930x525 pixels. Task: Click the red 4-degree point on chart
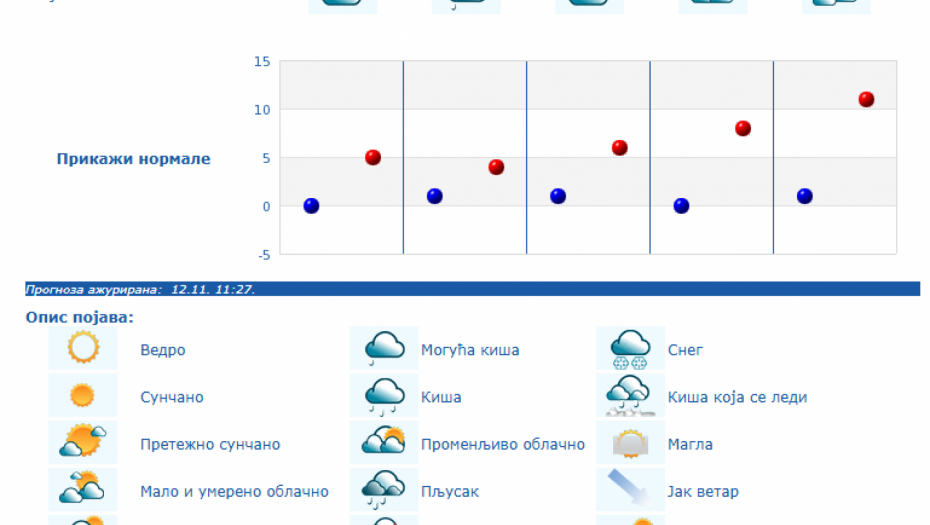[496, 167]
